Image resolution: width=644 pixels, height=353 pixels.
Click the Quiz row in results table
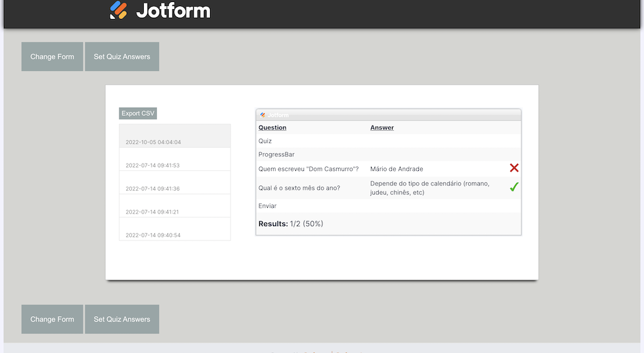389,141
